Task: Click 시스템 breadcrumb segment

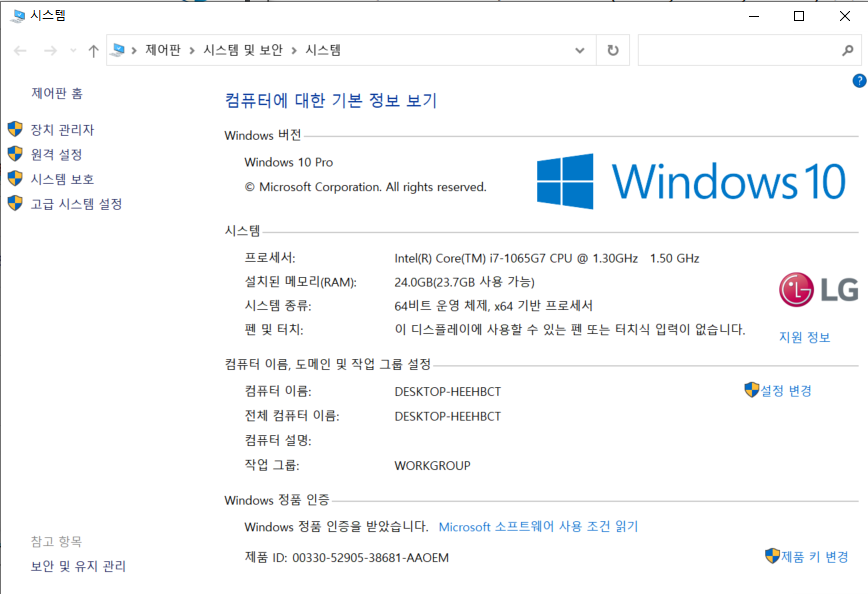Action: point(323,50)
